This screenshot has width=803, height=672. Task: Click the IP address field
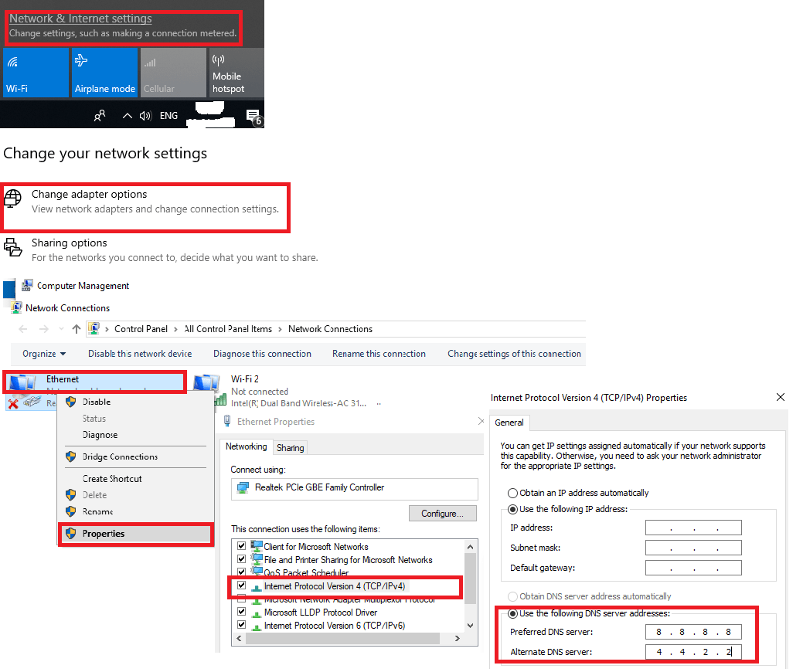(694, 528)
